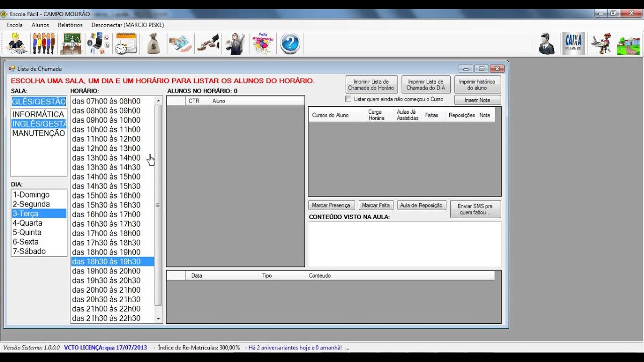Click Imprimir histórico do aluno button

point(477,84)
